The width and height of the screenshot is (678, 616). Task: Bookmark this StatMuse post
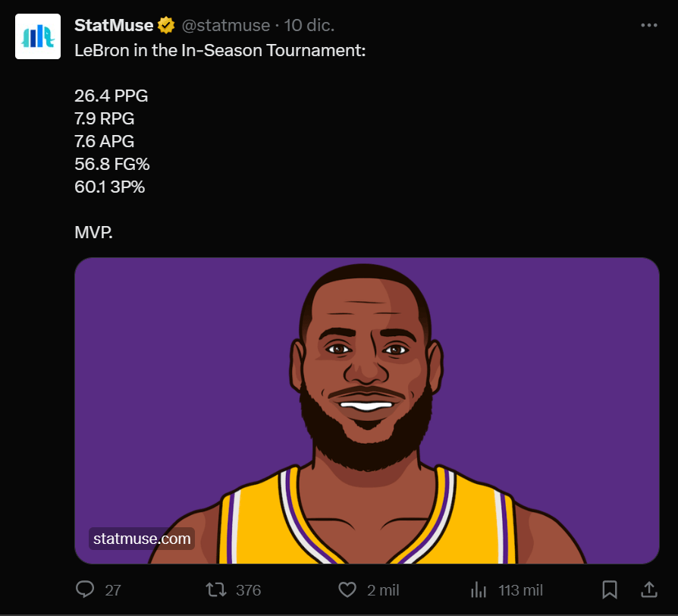pyautogui.click(x=609, y=589)
